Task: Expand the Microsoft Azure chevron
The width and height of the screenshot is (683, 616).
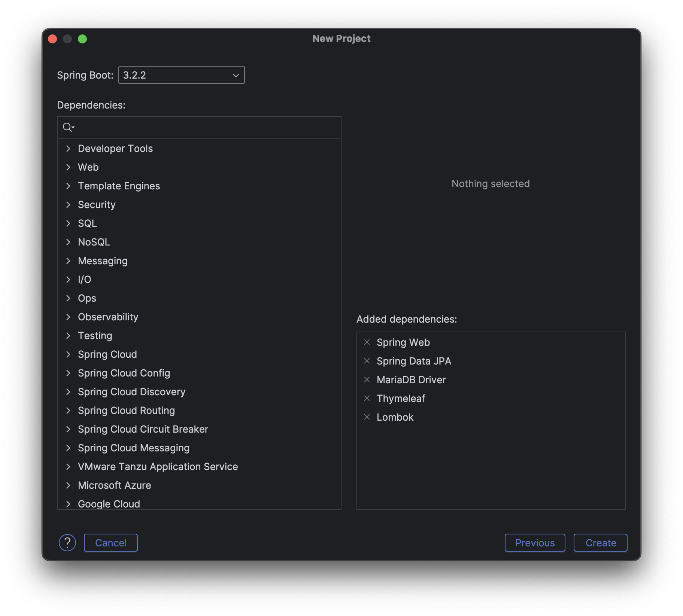Action: (68, 485)
